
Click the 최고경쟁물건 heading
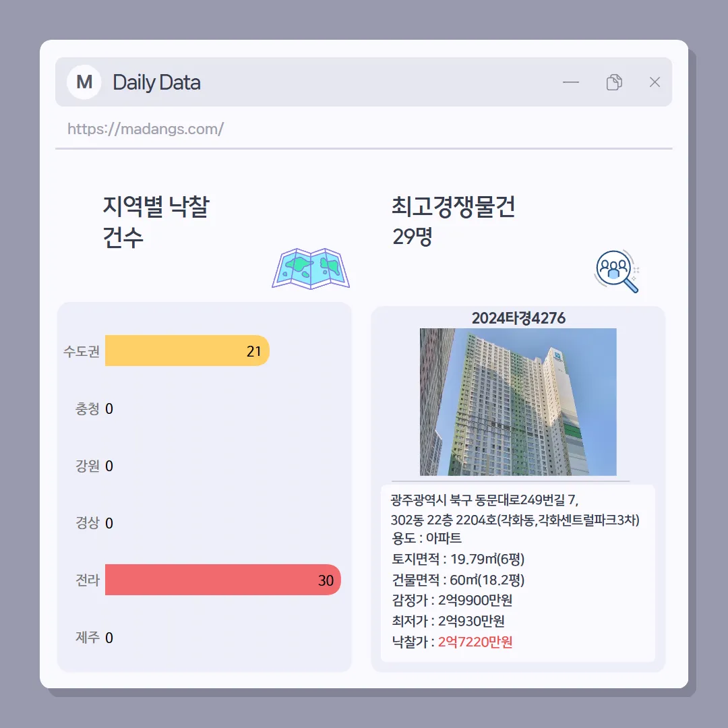454,206
